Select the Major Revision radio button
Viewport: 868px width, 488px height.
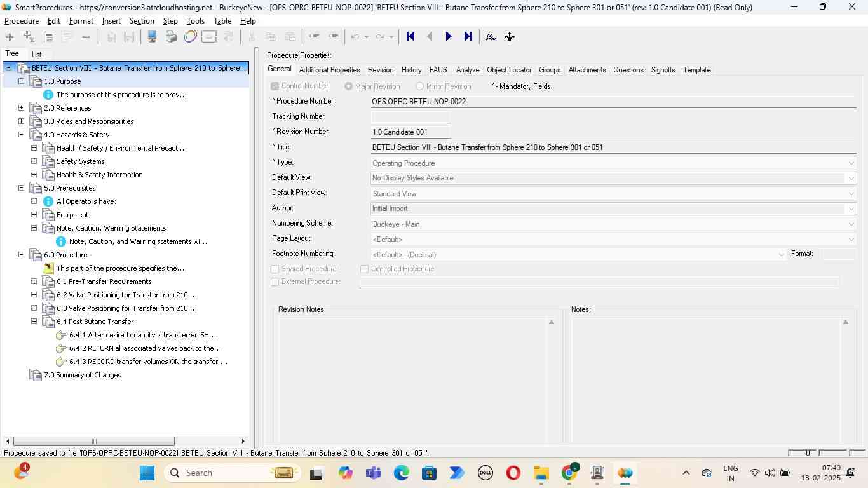click(349, 86)
